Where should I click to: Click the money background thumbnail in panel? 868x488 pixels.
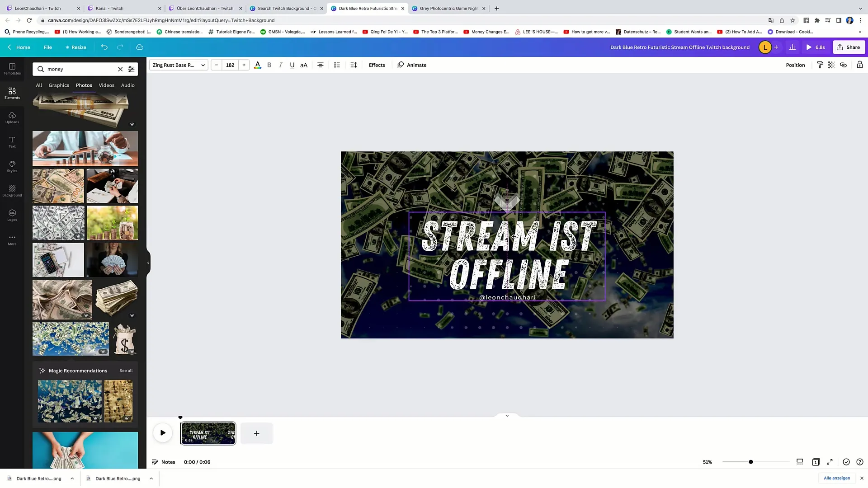click(x=70, y=339)
